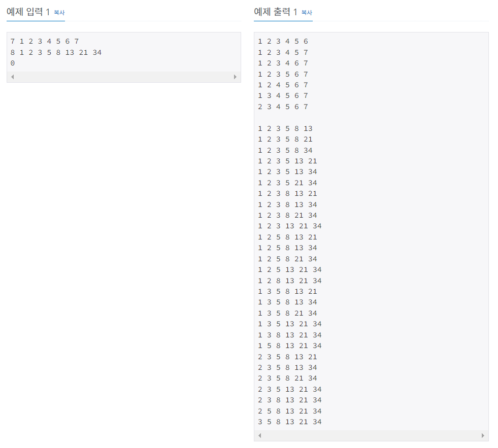The width and height of the screenshot is (498, 448).
Task: Click the input box horizontal scrollbar track
Action: pos(124,77)
